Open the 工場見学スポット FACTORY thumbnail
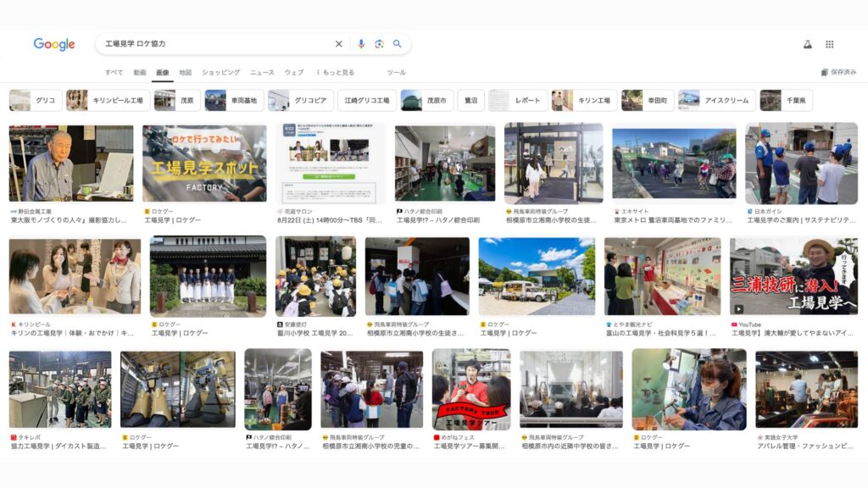The height and width of the screenshot is (488, 868). point(204,163)
